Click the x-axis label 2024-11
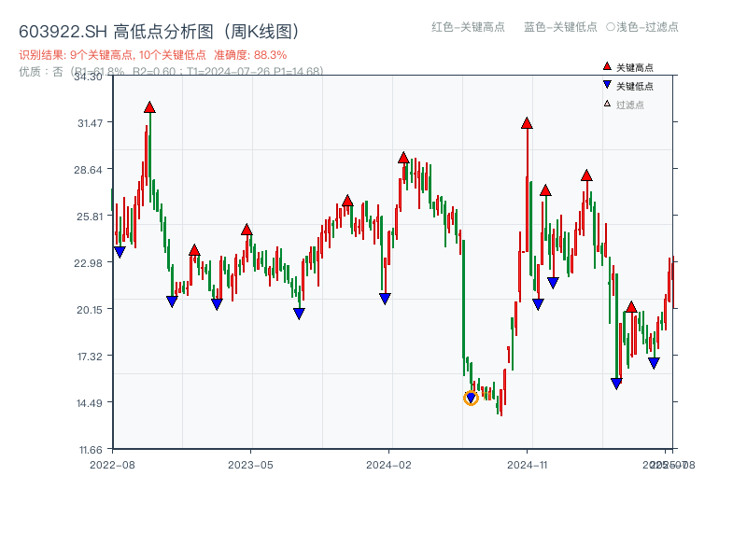Image resolution: width=747 pixels, height=560 pixels. click(x=527, y=465)
